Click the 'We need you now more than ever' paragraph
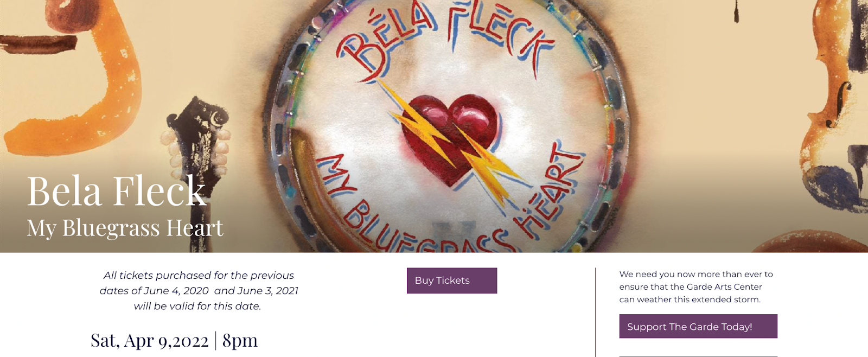868x357 pixels. pos(696,286)
